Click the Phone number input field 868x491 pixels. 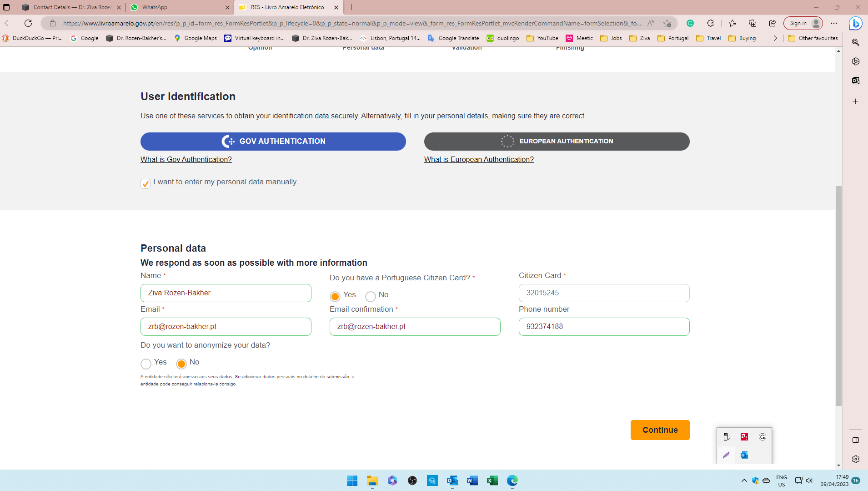[x=604, y=327]
